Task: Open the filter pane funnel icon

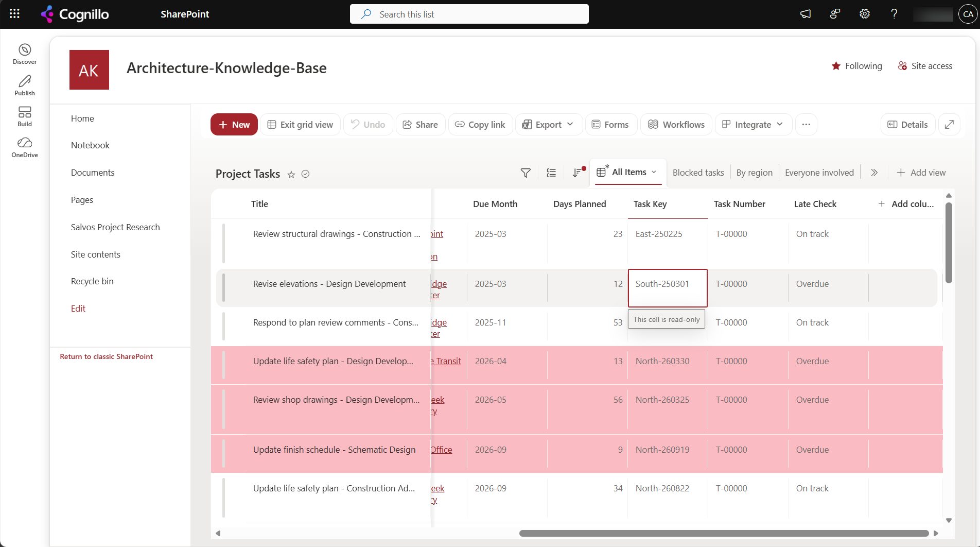Action: tap(526, 173)
